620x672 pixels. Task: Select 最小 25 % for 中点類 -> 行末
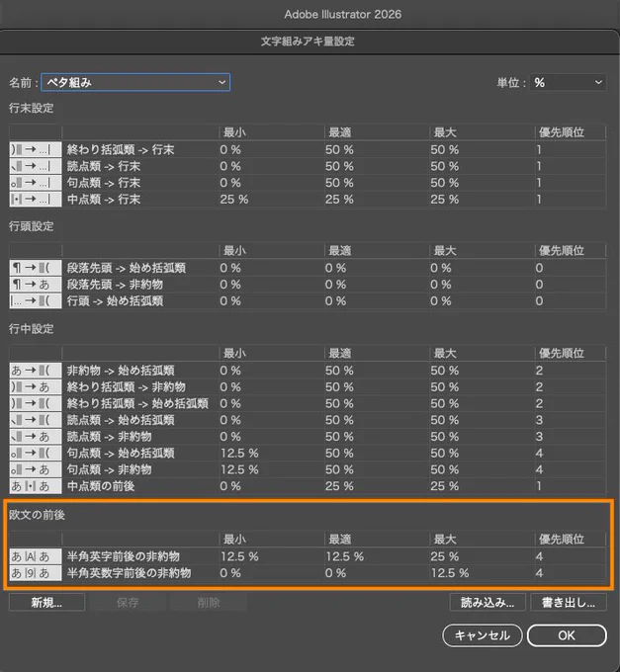(x=234, y=200)
